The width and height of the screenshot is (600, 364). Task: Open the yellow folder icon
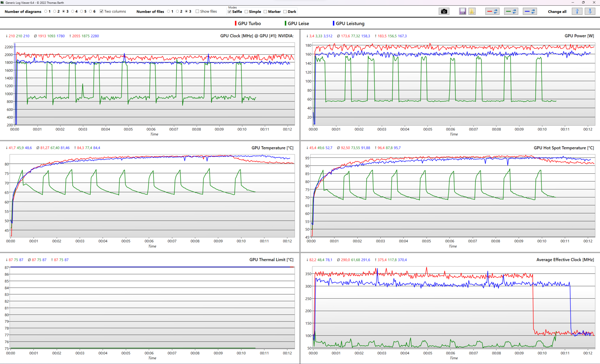tap(472, 12)
